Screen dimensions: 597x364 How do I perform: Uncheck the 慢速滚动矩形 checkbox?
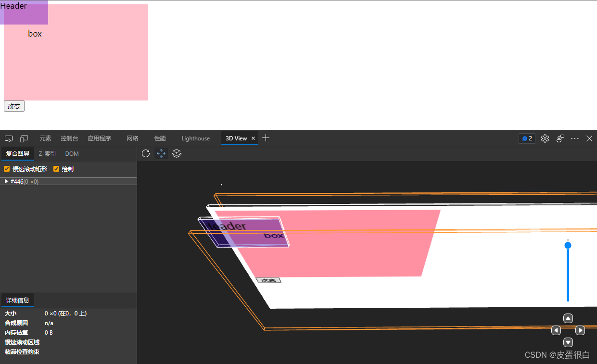coord(7,169)
